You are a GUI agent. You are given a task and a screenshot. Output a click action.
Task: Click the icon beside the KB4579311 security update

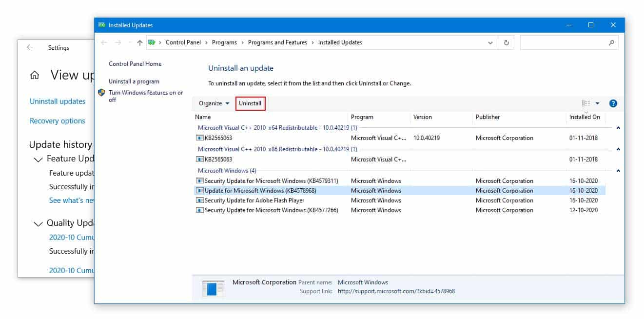(x=199, y=181)
